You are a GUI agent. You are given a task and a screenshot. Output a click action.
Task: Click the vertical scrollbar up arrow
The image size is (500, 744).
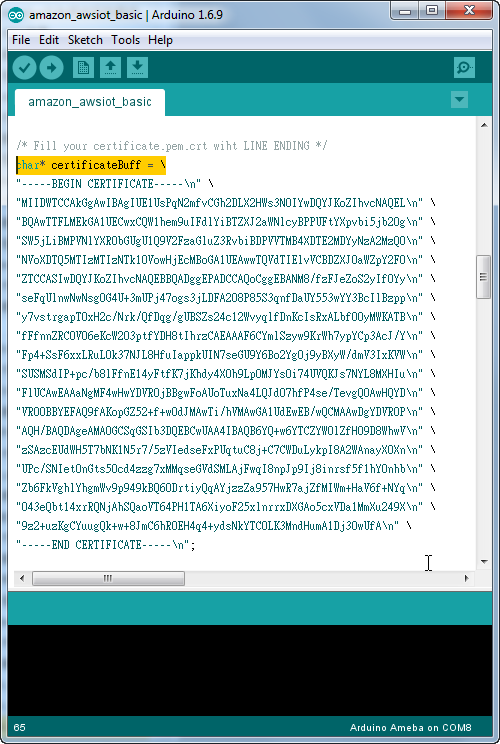pos(484,125)
